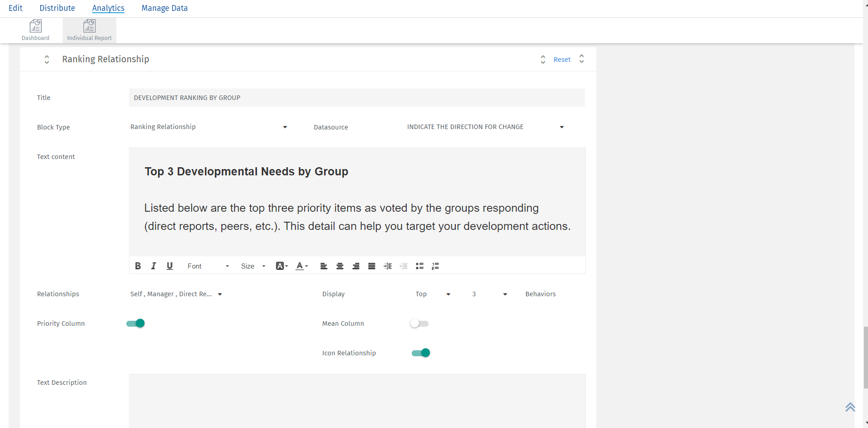Apply underline formatting

point(169,266)
